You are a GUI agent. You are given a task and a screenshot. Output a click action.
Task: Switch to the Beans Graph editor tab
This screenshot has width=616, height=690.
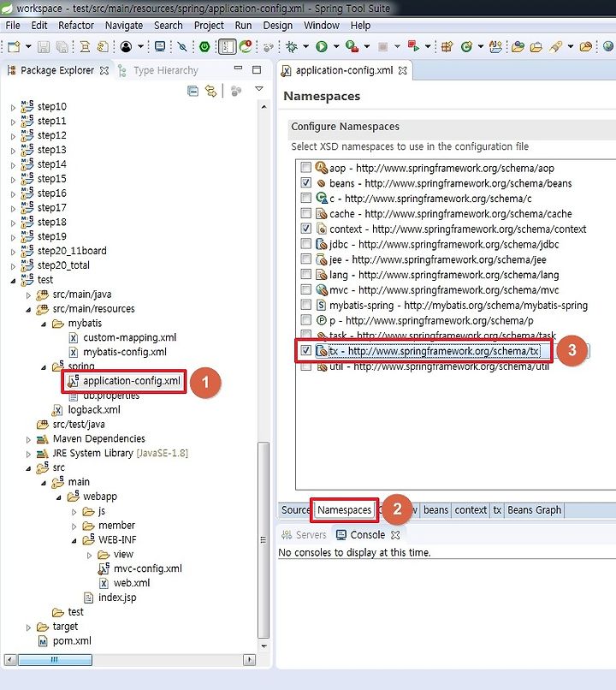pos(534,510)
